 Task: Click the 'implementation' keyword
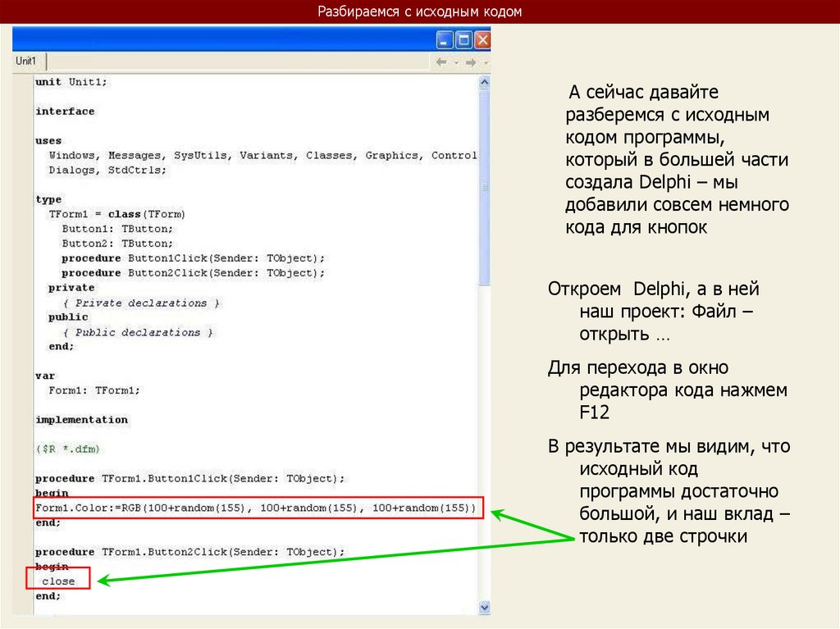coord(81,420)
